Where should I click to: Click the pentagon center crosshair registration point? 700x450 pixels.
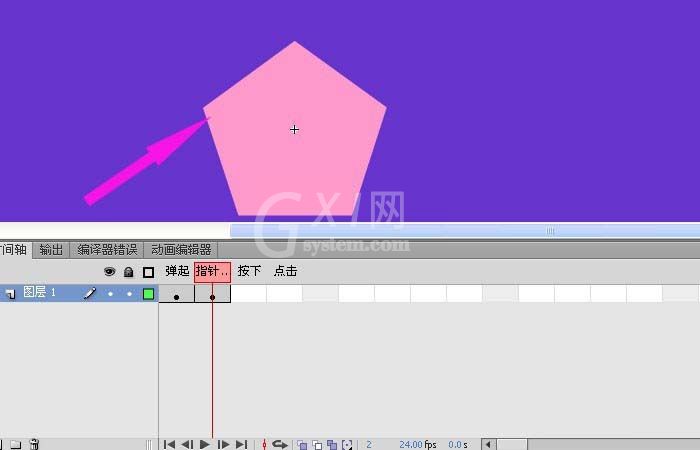(x=294, y=129)
